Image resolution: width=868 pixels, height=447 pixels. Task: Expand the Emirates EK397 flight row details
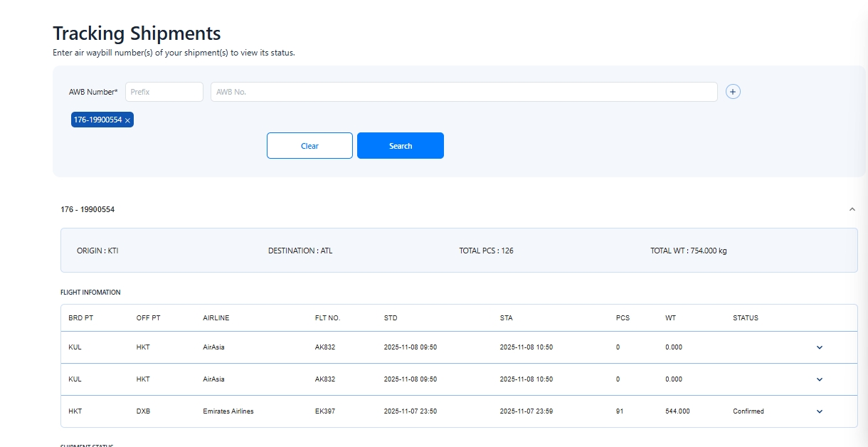(x=819, y=411)
